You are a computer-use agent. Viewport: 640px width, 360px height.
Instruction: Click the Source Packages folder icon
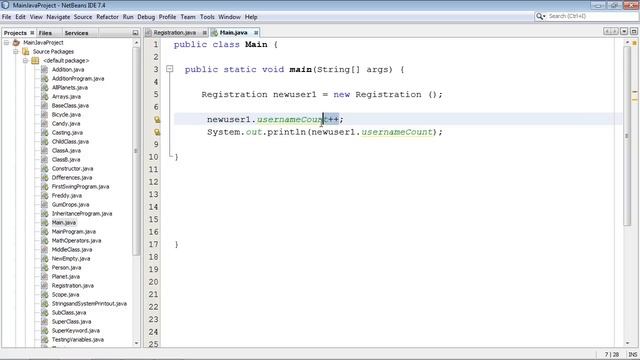coord(26,51)
